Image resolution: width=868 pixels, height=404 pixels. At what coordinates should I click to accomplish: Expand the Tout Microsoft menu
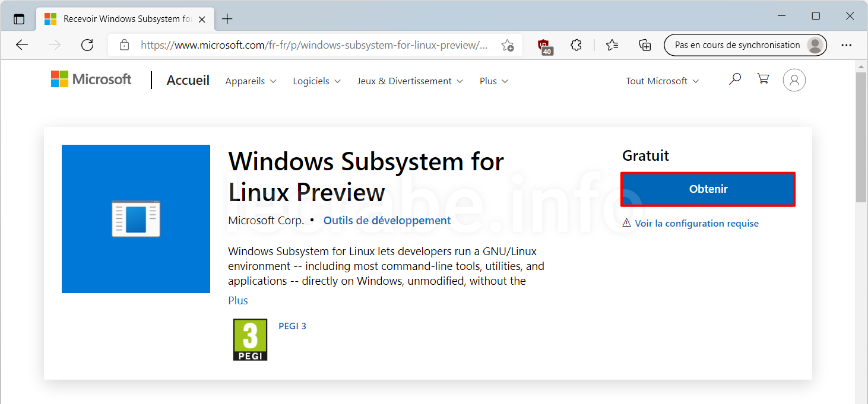click(x=663, y=81)
